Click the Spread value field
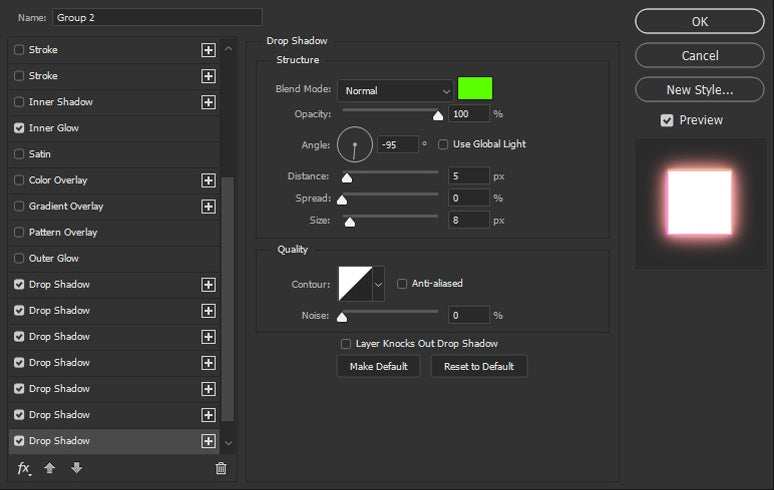Viewport: 774px width, 490px height. coord(469,198)
